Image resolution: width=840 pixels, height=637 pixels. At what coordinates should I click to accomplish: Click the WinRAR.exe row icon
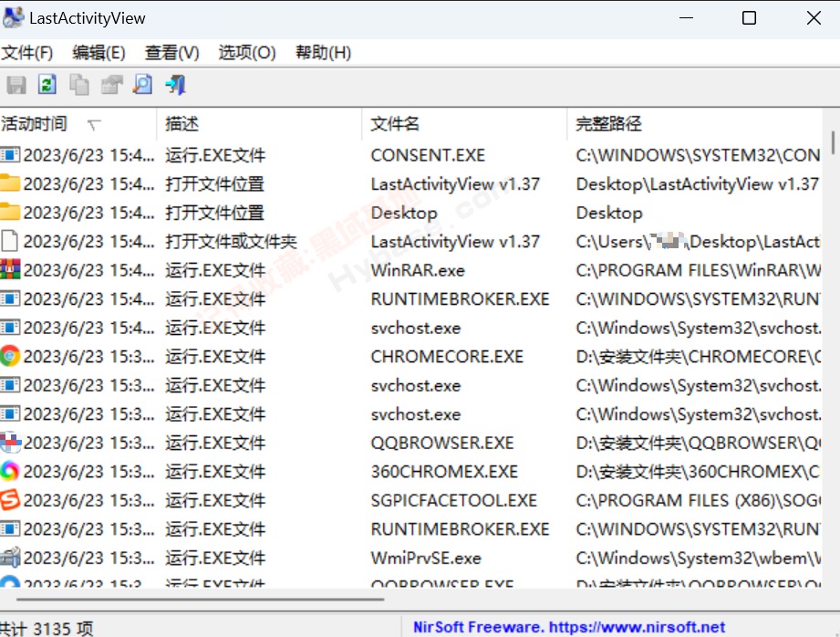click(10, 270)
